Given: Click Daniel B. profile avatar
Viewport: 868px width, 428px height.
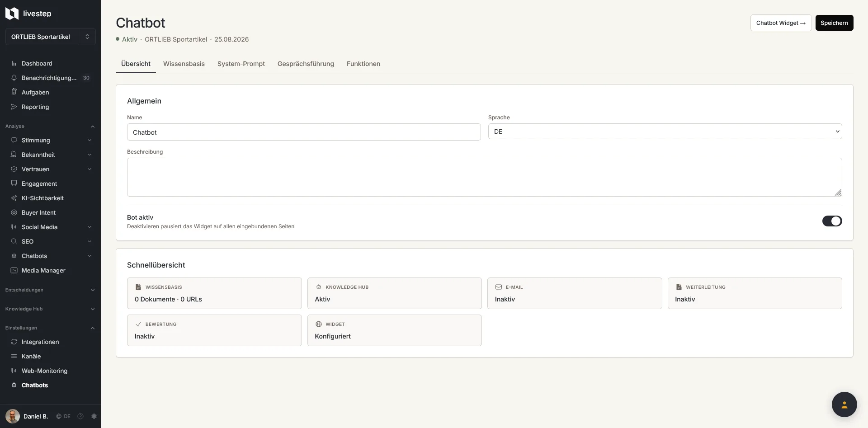Looking at the screenshot, I should click(13, 416).
